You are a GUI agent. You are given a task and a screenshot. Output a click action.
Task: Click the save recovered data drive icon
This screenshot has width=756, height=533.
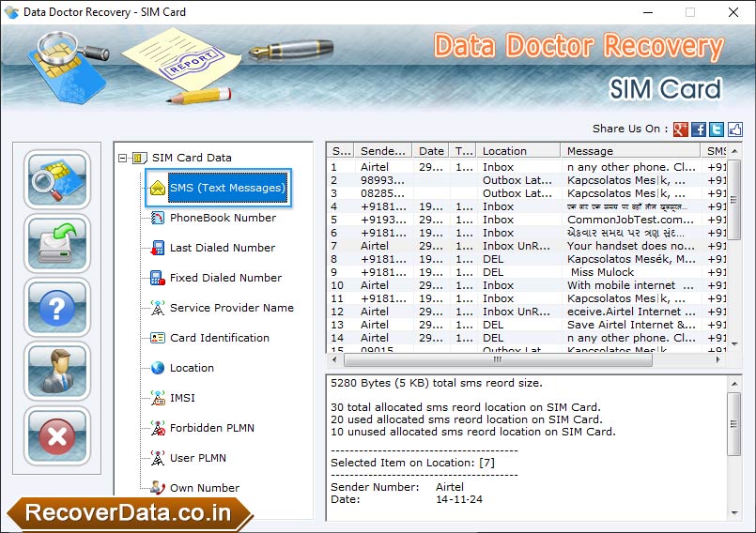click(x=57, y=243)
